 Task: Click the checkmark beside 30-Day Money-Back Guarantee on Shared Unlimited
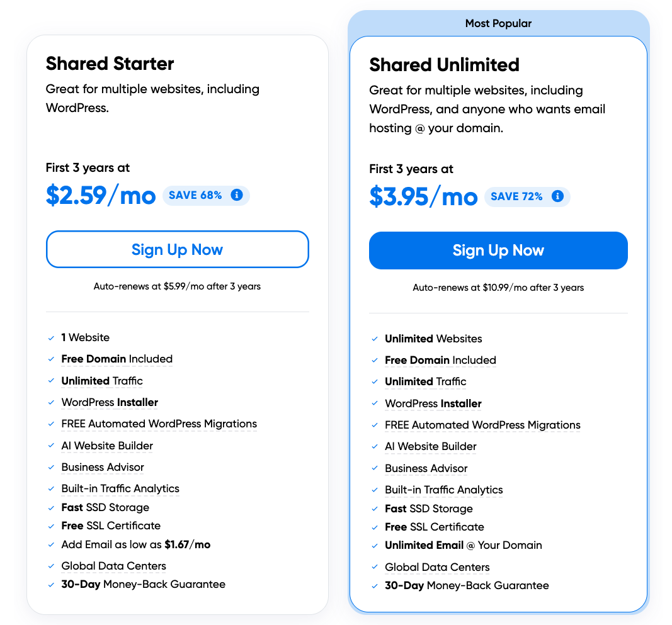(x=374, y=585)
